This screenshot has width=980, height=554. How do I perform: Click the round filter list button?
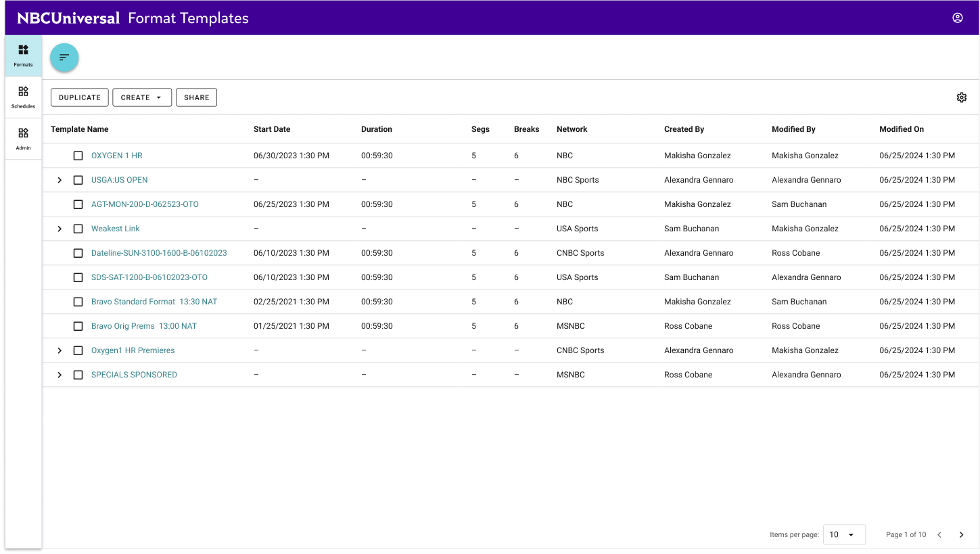coord(64,57)
